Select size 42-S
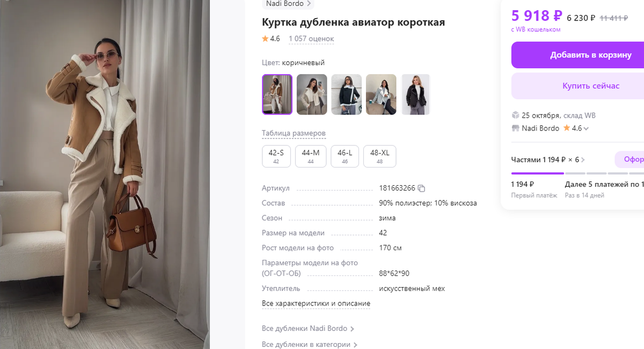The width and height of the screenshot is (644, 349). tap(276, 156)
